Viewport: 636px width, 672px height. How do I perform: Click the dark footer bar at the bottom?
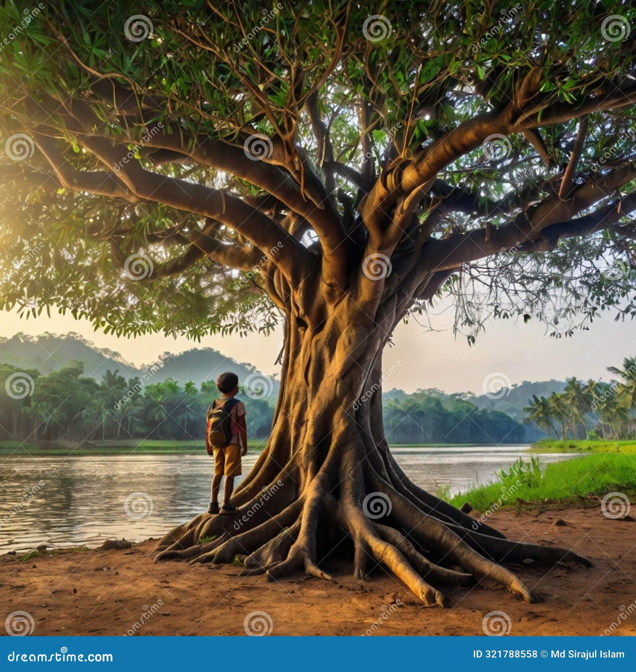click(318, 655)
